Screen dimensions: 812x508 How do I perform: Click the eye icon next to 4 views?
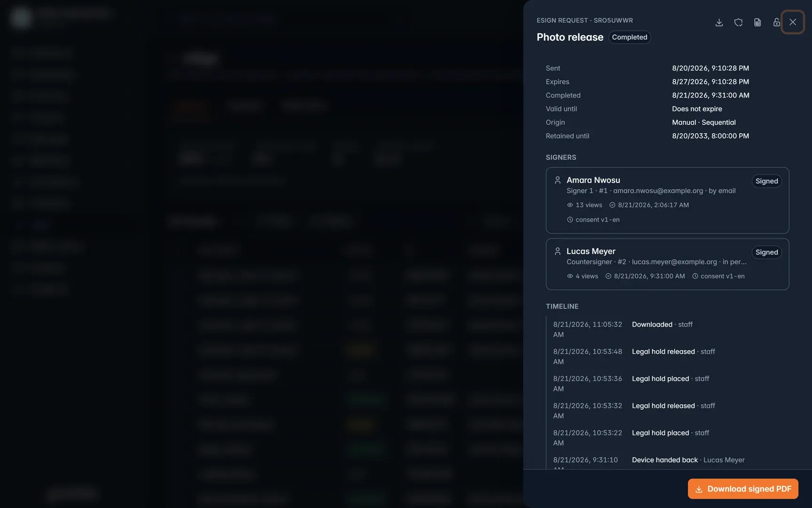570,276
